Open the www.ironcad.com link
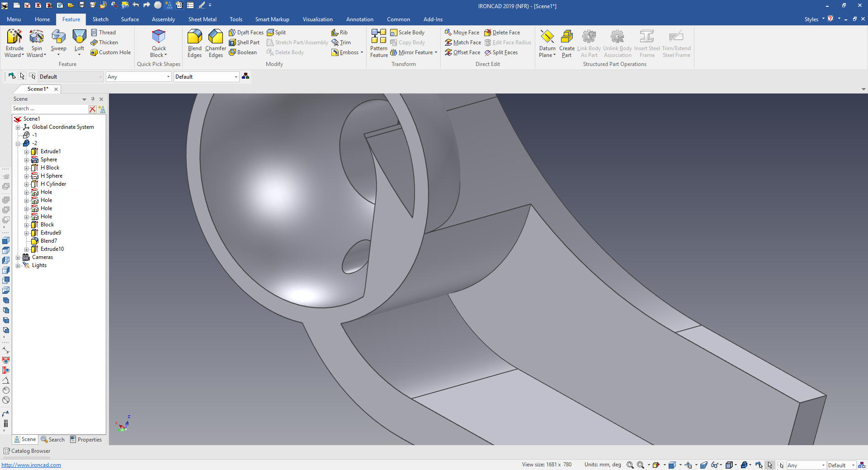Screen dimensions: 868x470 tap(31, 465)
